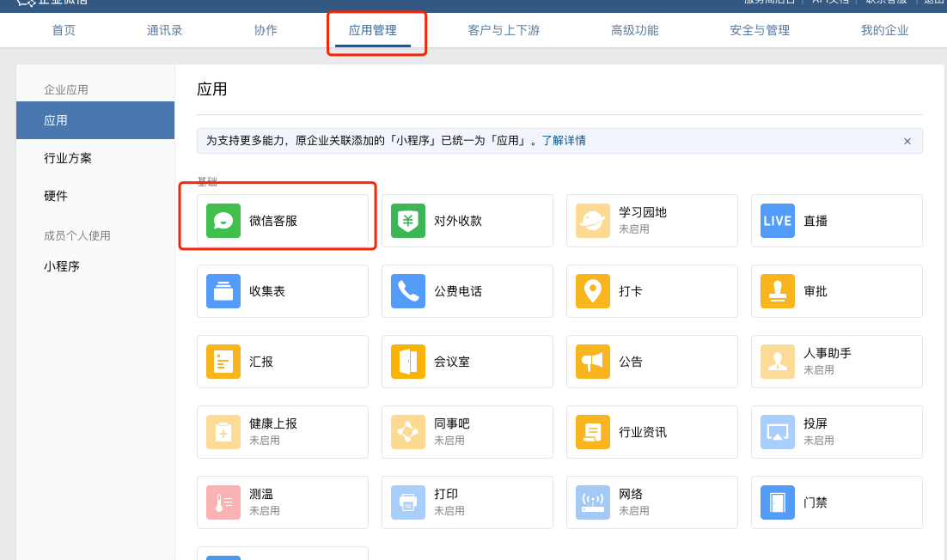Click 未启用 under 投屏
This screenshot has height=560, width=947.
pyautogui.click(x=819, y=441)
